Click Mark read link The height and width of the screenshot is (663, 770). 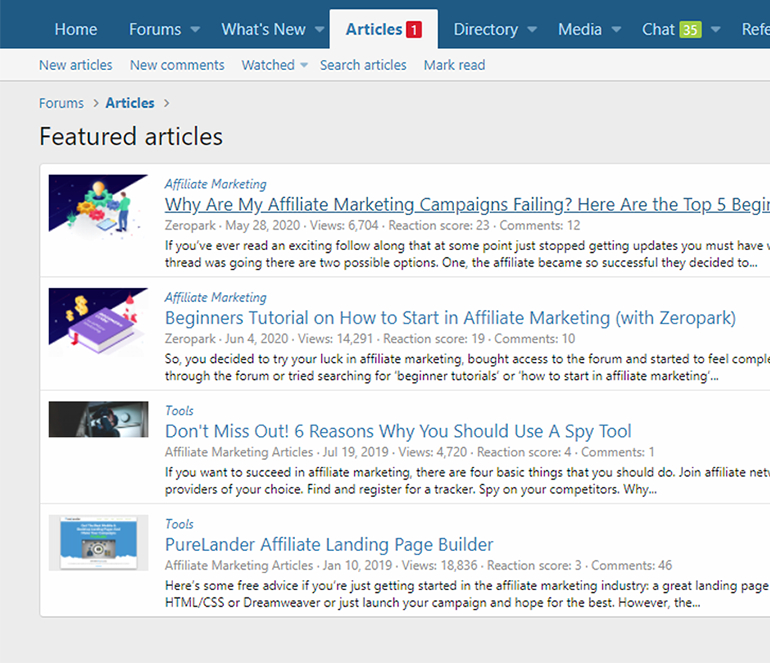pyautogui.click(x=454, y=65)
